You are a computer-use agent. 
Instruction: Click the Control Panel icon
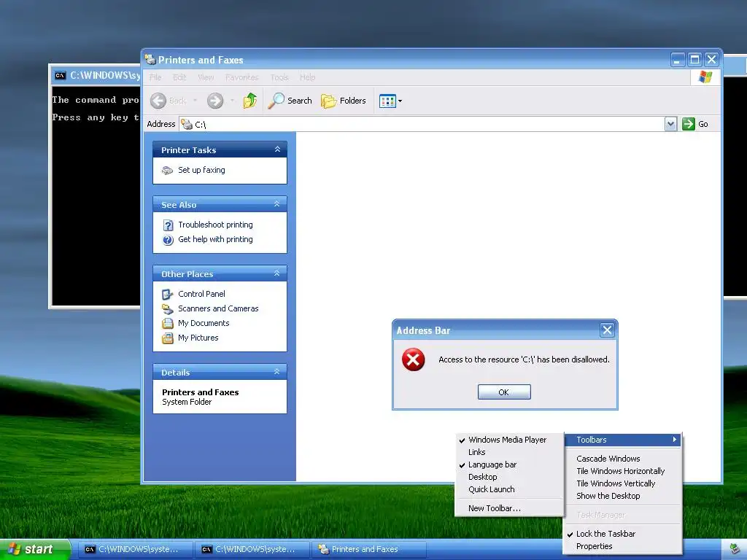[167, 295]
